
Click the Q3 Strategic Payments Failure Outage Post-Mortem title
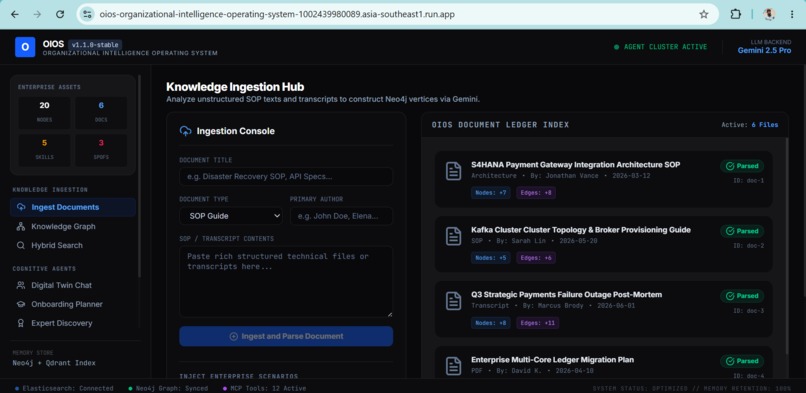566,294
